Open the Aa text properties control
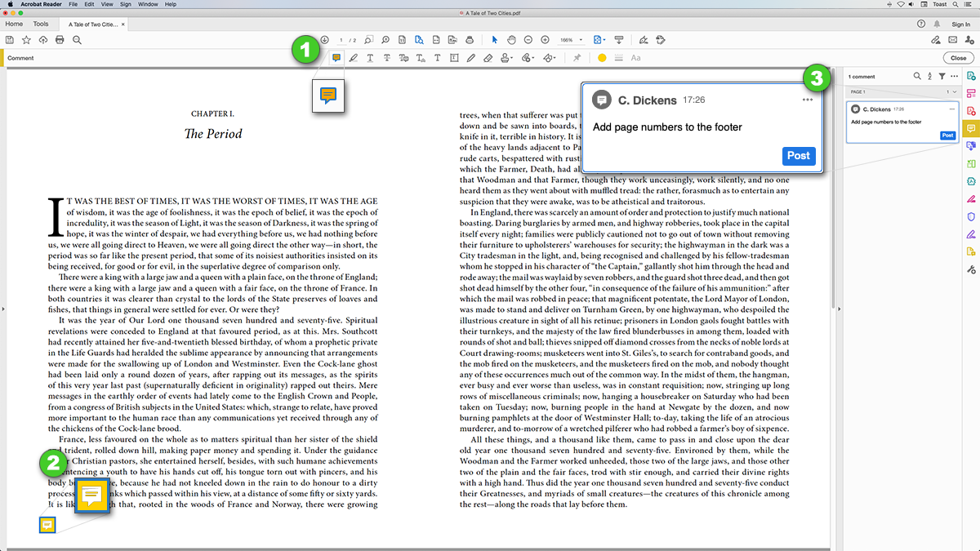 click(635, 58)
